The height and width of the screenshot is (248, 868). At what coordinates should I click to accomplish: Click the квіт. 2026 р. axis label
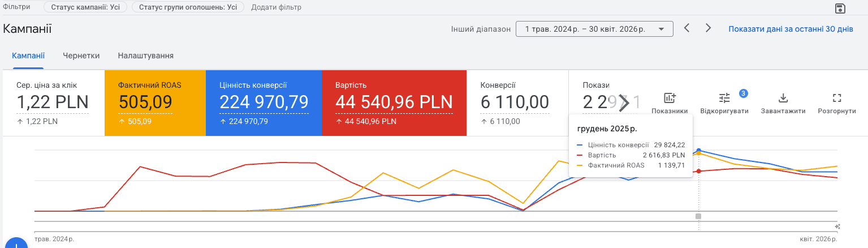click(x=819, y=240)
